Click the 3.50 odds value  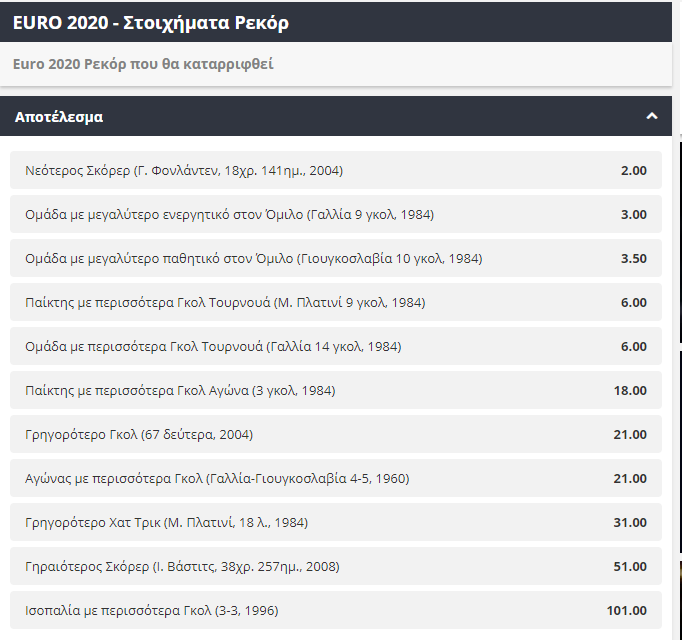pyautogui.click(x=633, y=258)
